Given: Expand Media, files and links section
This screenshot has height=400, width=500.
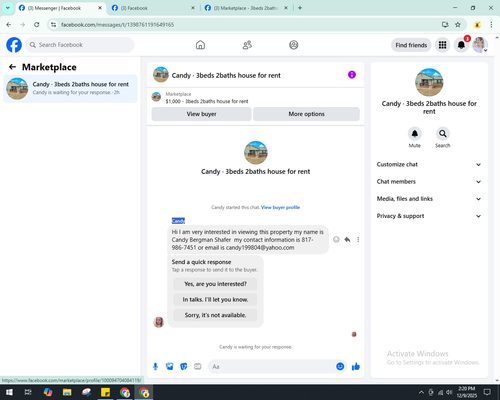Looking at the screenshot, I should 429,199.
